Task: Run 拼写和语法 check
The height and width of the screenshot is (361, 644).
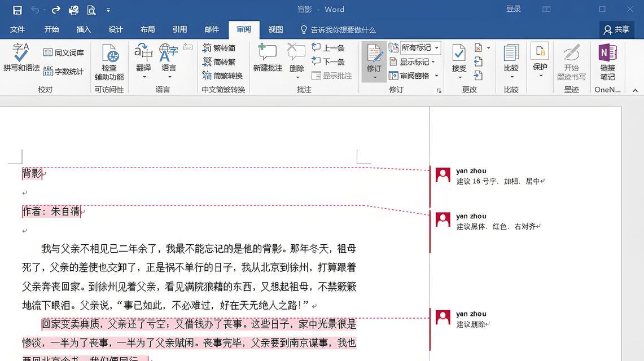Action: pos(21,58)
